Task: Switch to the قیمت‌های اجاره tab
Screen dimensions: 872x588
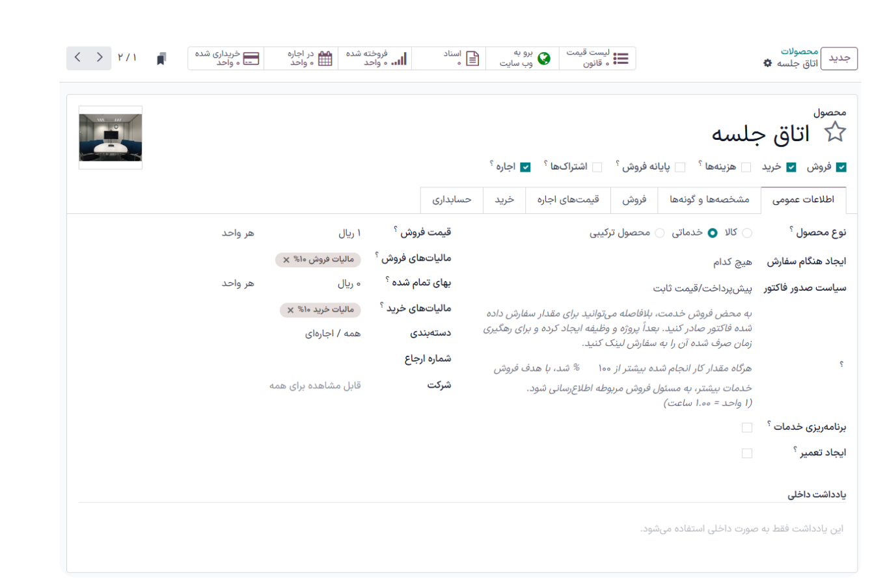Action: point(568,200)
